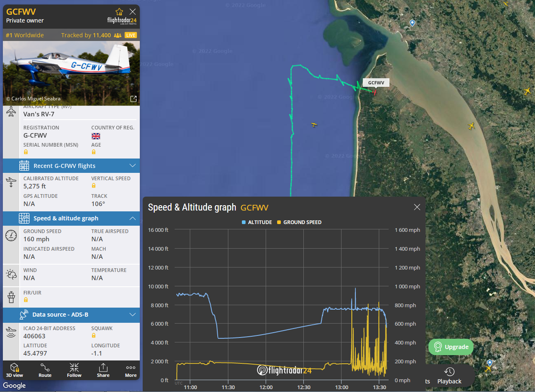Toggle the Ground Speed series in the graph legend
Image resolution: width=535 pixels, height=392 pixels.
pyautogui.click(x=299, y=222)
